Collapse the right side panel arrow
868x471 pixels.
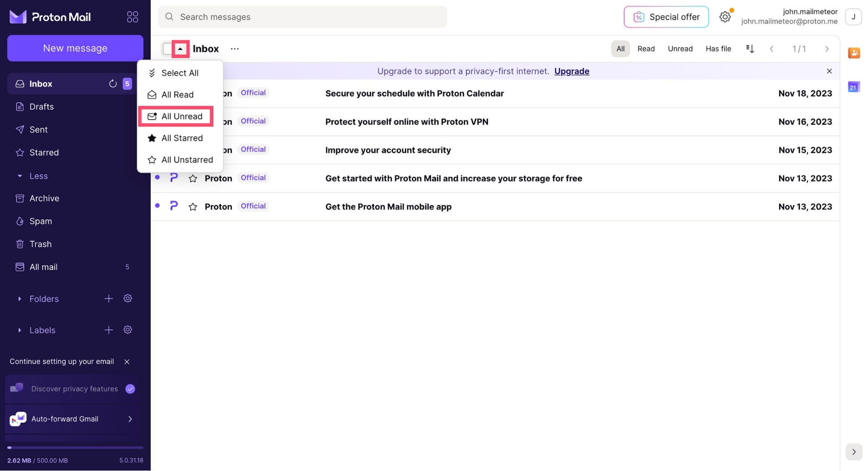point(854,452)
